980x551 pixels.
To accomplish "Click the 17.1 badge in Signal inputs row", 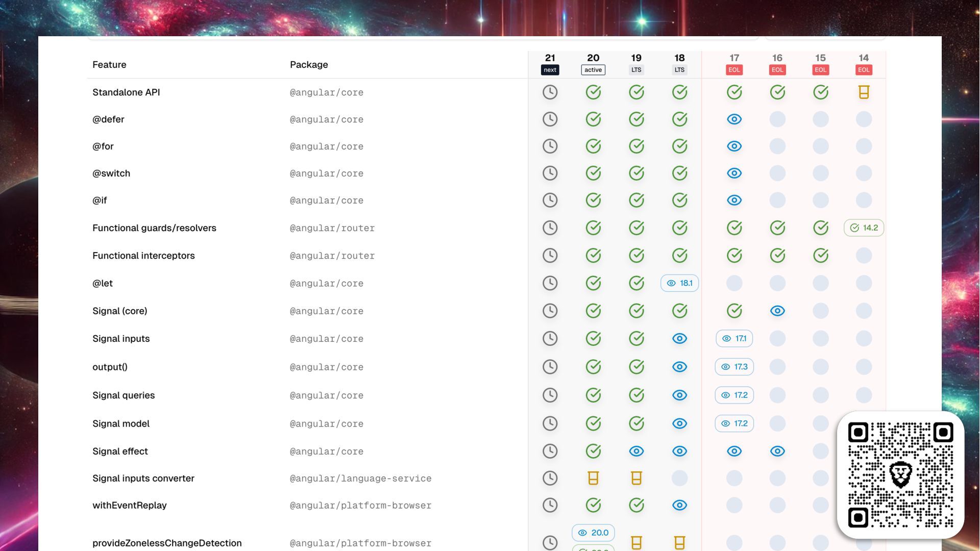I will [x=734, y=339].
